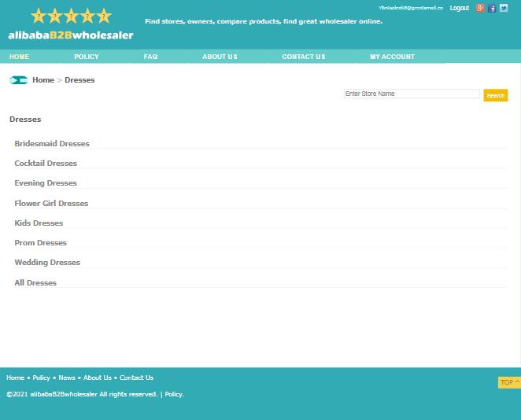Click the yellow Search button
This screenshot has height=420, width=521.
pos(495,95)
